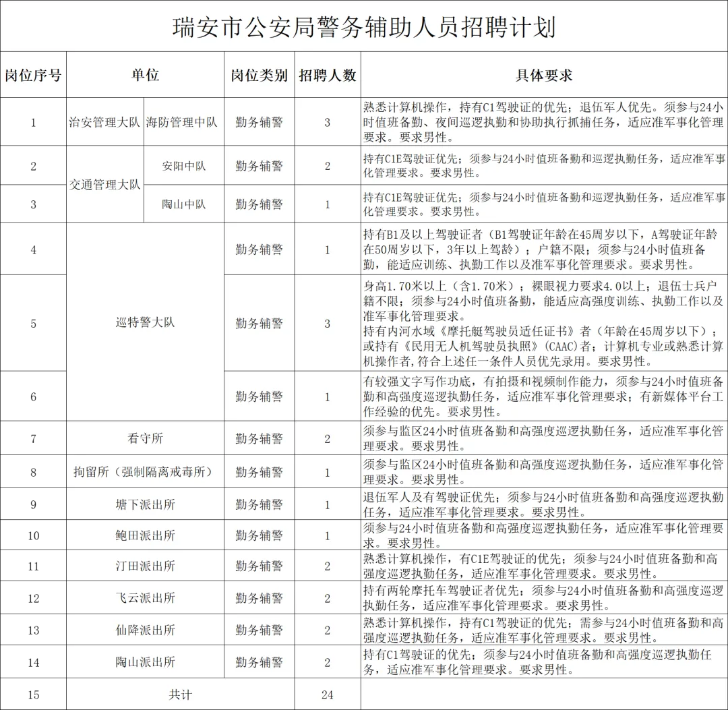Image resolution: width=728 pixels, height=710 pixels.
Task: Select the 鲍田派出所 cell
Action: (x=145, y=535)
